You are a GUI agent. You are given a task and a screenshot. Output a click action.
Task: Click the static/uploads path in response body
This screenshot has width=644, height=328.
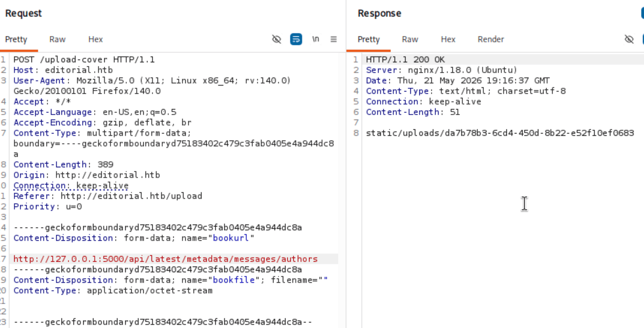pos(500,133)
